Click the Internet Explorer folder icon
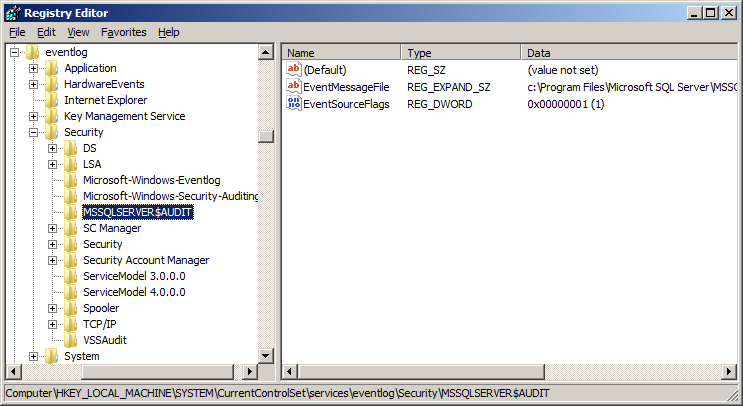 coord(52,100)
